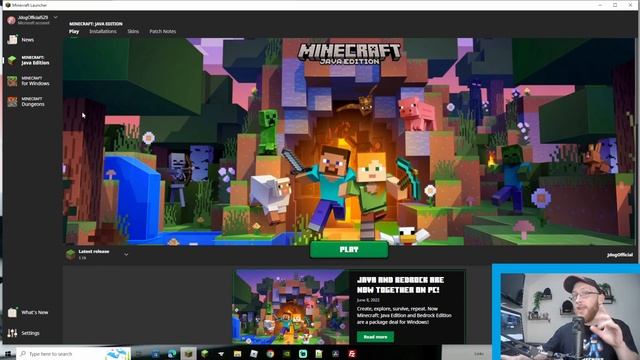Click the Latest release grass block icon

[71, 254]
